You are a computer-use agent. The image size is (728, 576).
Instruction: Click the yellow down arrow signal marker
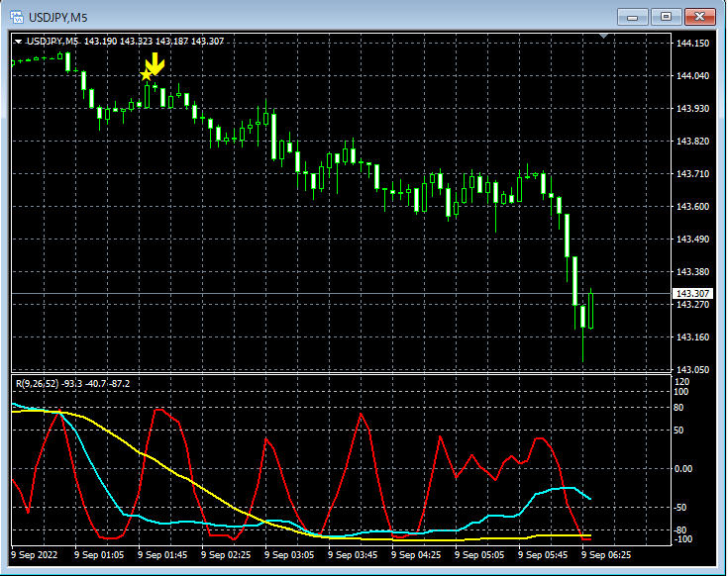tap(156, 63)
